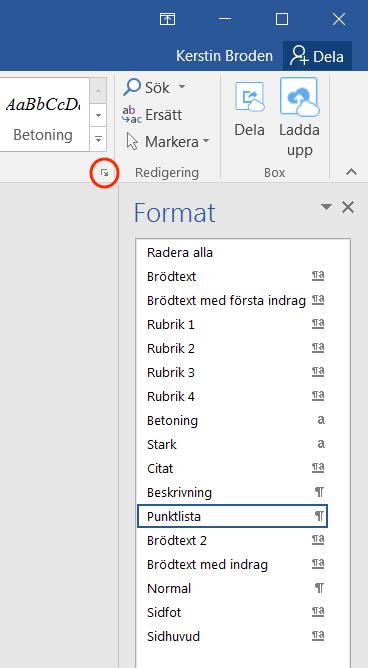Image resolution: width=368 pixels, height=668 pixels.
Task: Open Sök search tool
Action: tap(147, 88)
